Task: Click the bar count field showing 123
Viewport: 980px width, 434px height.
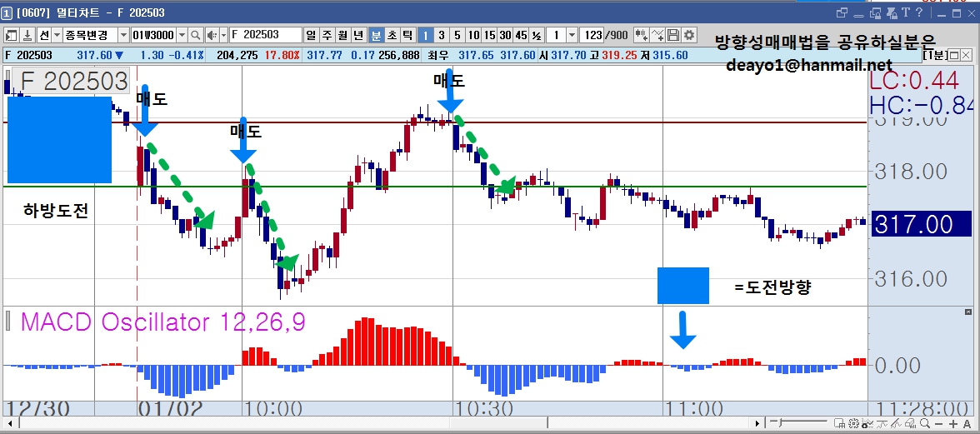Action: pos(592,35)
